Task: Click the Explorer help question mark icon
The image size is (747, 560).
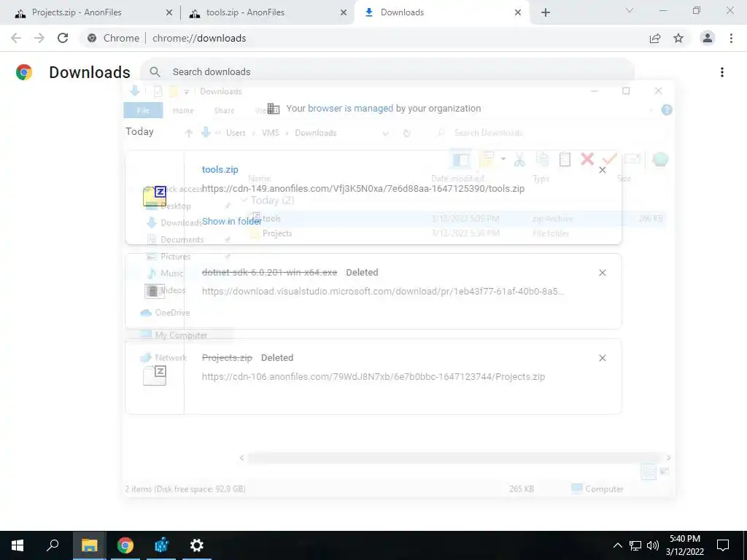Action: point(667,110)
